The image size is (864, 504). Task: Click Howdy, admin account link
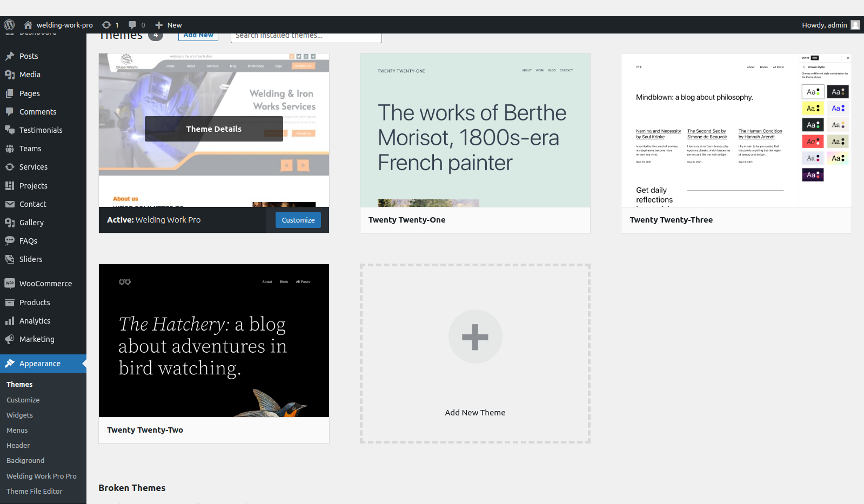825,25
